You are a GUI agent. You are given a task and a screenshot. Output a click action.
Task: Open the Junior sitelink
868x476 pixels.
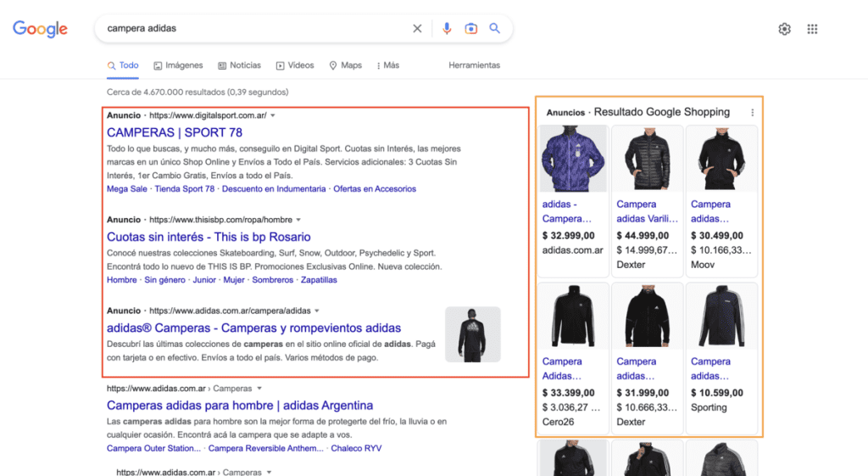(x=204, y=280)
